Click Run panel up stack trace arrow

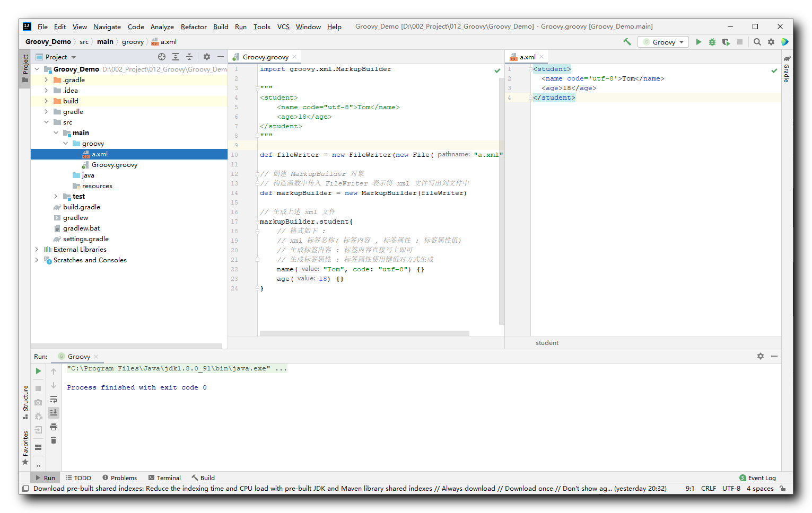click(54, 372)
